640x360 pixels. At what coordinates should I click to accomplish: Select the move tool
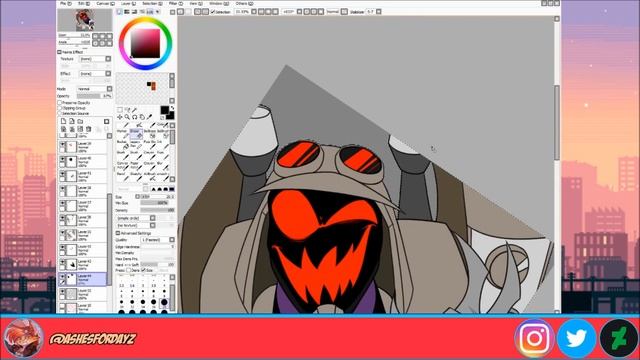pyautogui.click(x=120, y=117)
